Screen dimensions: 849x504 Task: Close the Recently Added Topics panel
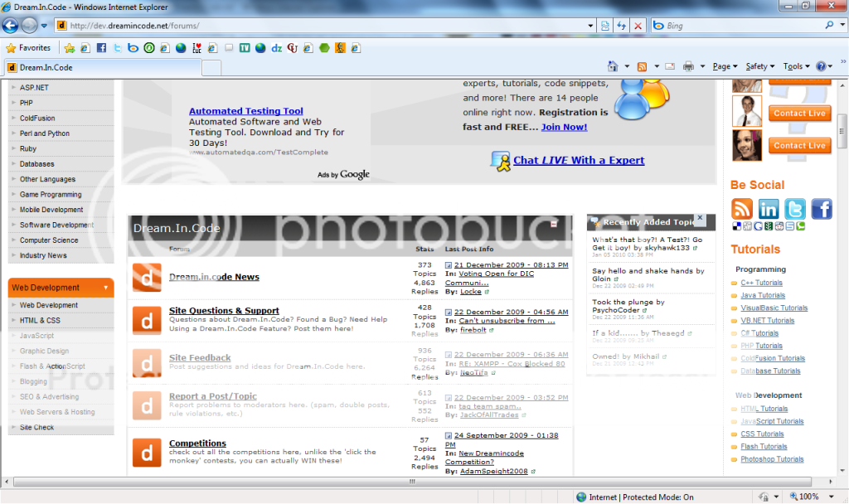[700, 218]
